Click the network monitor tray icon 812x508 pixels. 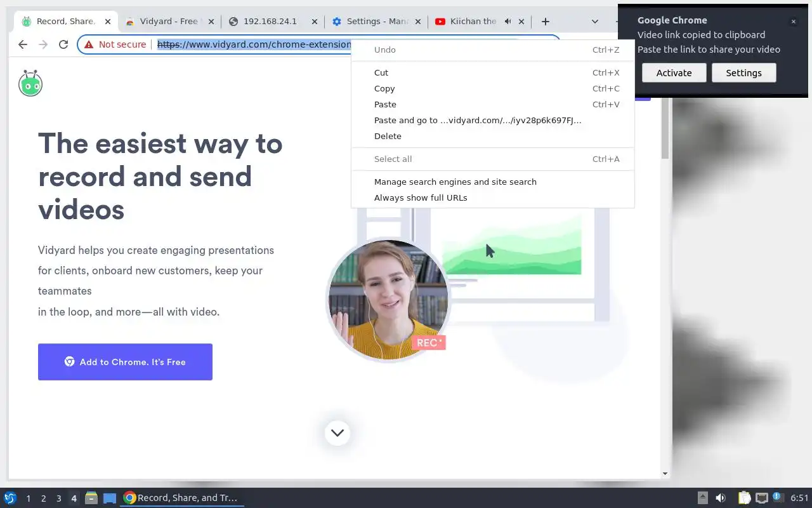point(762,498)
